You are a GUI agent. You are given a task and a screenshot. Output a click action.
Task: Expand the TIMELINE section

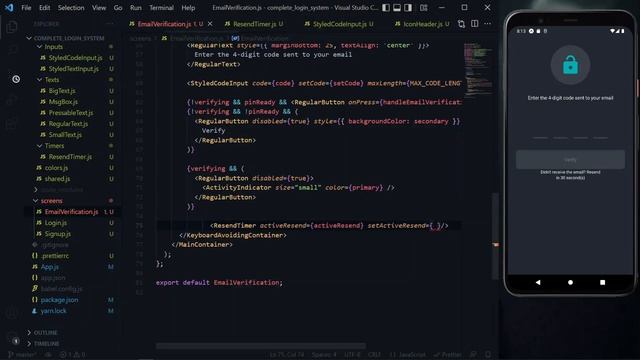pyautogui.click(x=29, y=344)
